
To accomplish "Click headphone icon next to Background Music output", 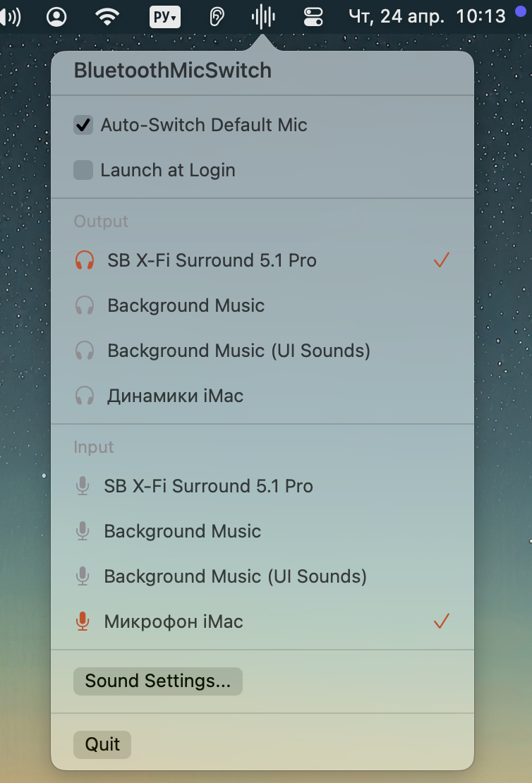I will (85, 305).
